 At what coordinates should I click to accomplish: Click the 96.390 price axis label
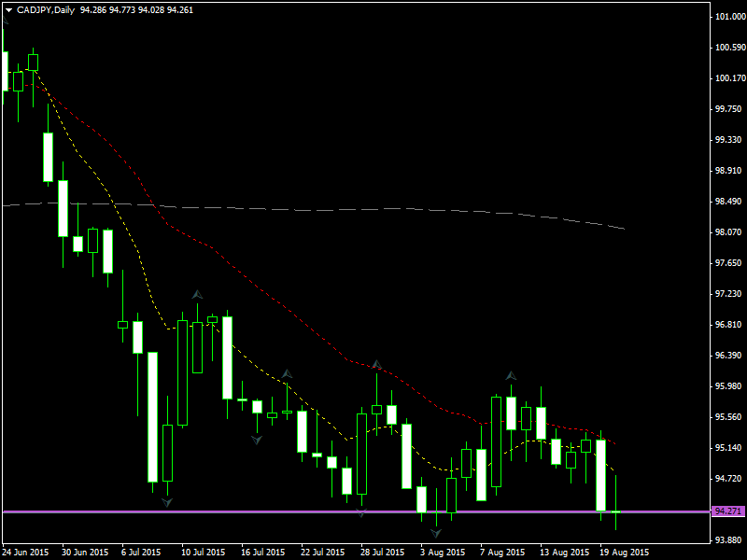pos(730,356)
